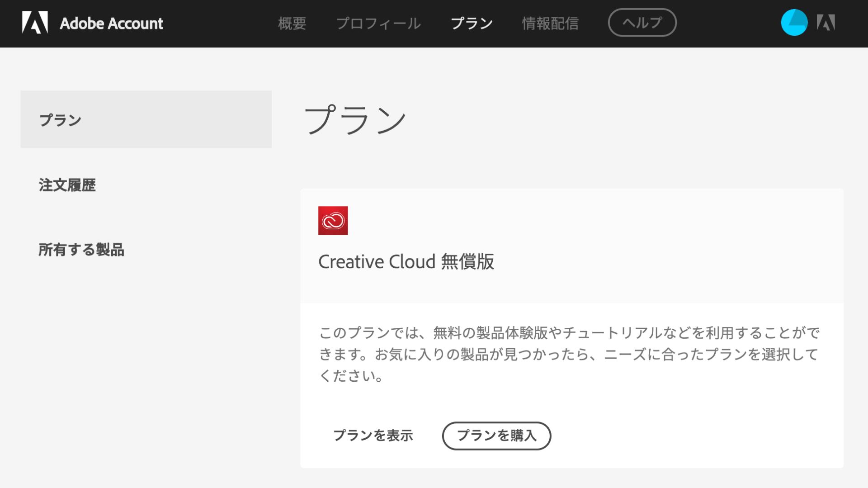Image resolution: width=868 pixels, height=488 pixels.
Task: Click the プランを表示 link
Action: (x=373, y=436)
